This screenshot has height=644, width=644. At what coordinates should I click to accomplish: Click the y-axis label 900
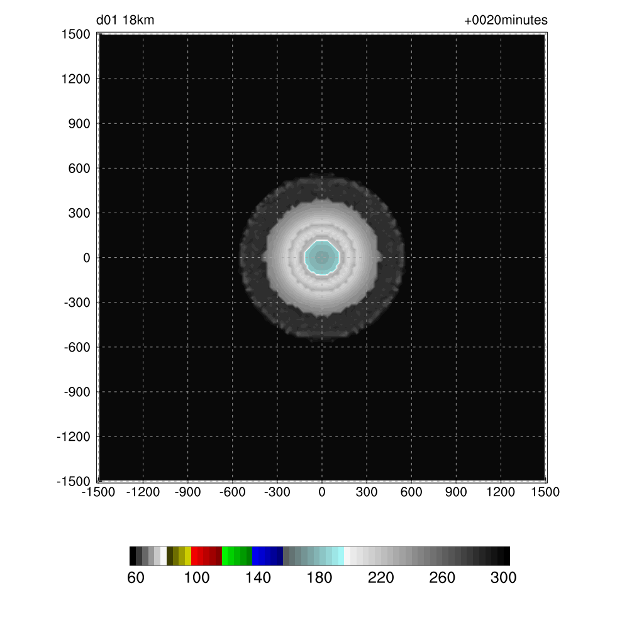click(79, 123)
